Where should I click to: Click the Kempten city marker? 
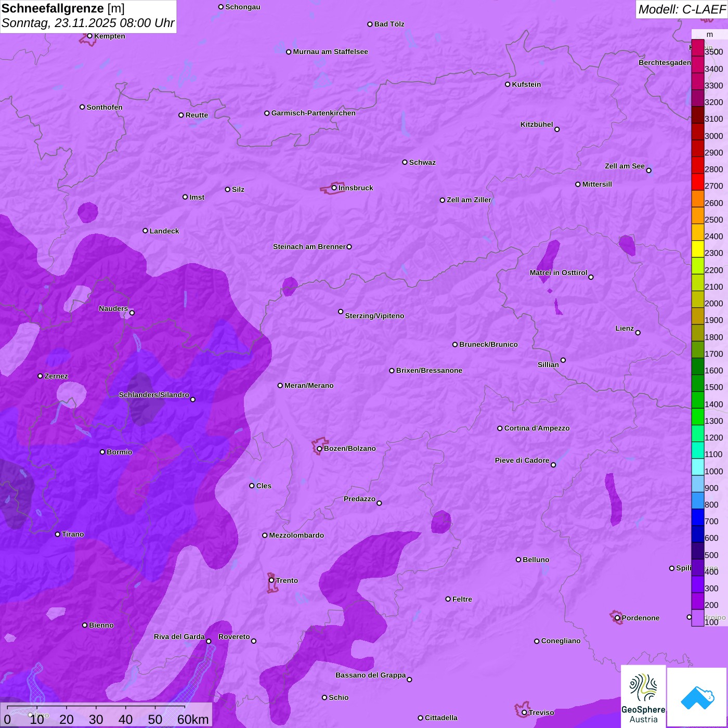(89, 36)
